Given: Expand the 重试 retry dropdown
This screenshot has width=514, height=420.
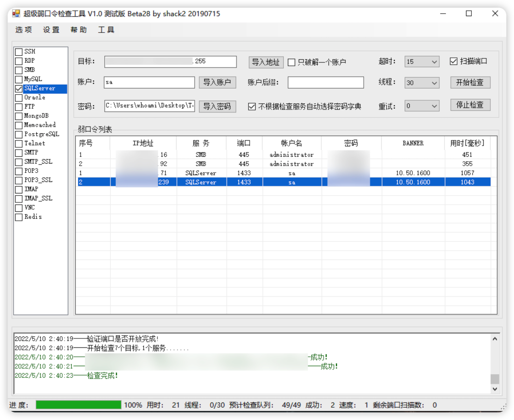Looking at the screenshot, I should pos(435,106).
